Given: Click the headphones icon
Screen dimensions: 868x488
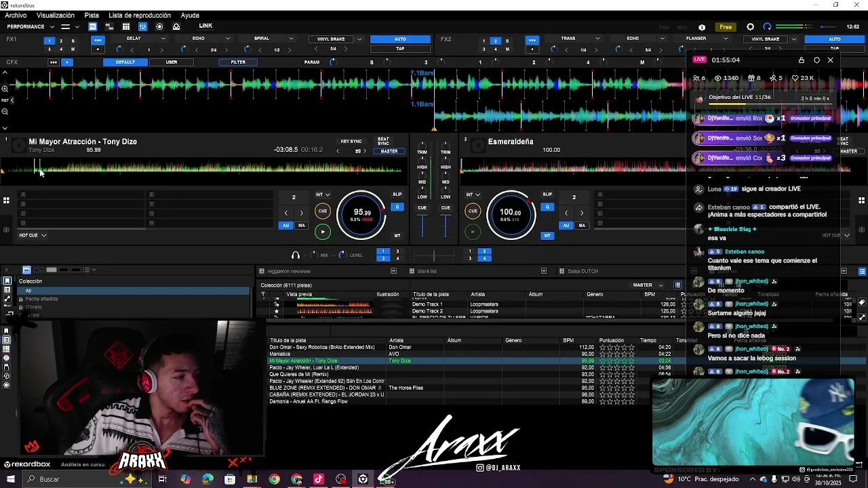Looking at the screenshot, I should click(296, 256).
